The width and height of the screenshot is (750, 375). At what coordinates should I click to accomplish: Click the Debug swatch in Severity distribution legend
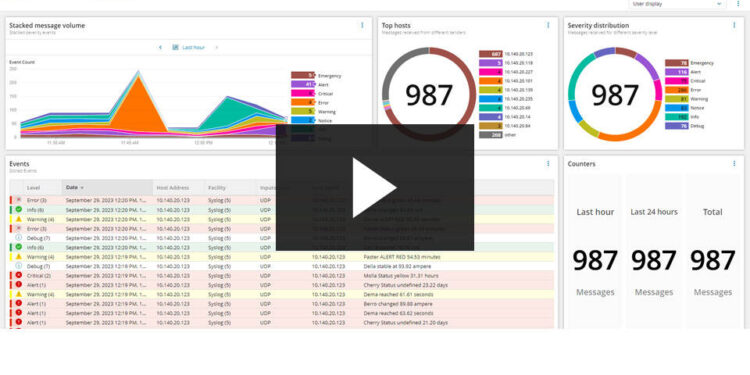coord(676,126)
